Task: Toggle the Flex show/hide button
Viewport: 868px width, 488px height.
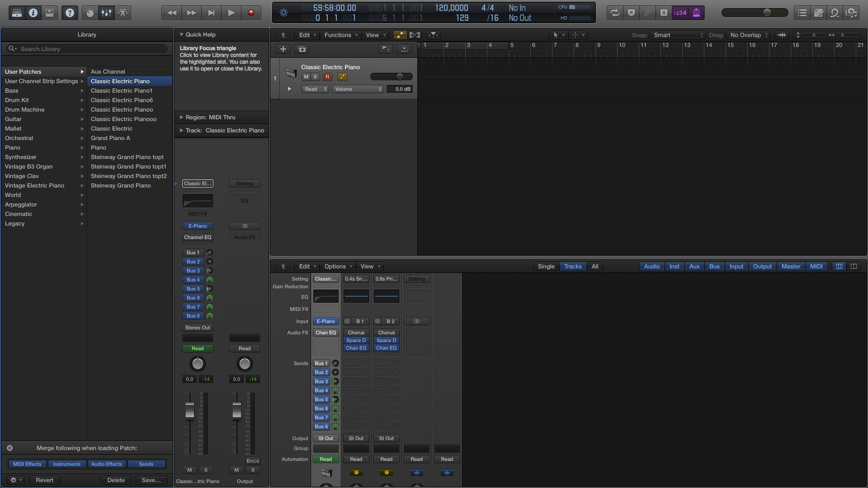Action: tap(415, 35)
